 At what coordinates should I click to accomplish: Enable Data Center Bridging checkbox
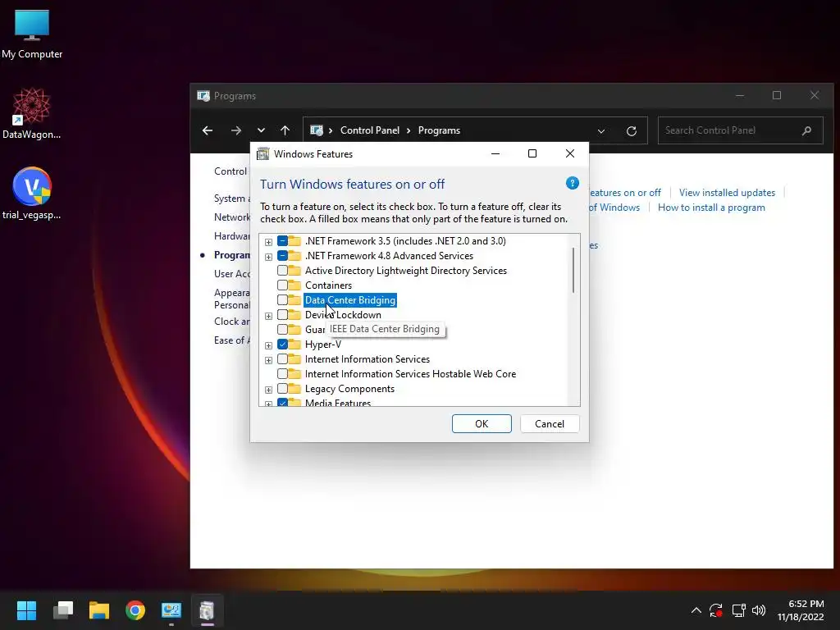(282, 300)
